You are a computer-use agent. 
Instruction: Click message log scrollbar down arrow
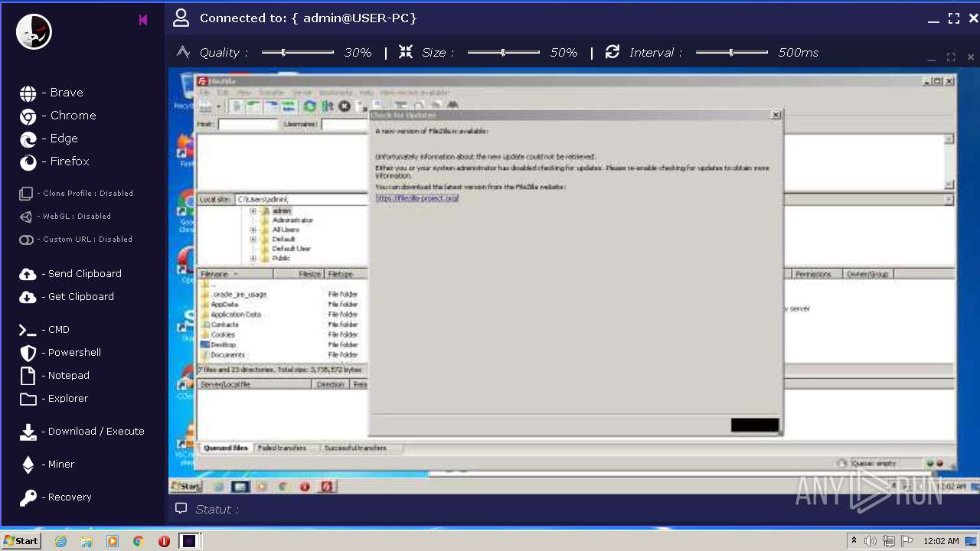949,184
